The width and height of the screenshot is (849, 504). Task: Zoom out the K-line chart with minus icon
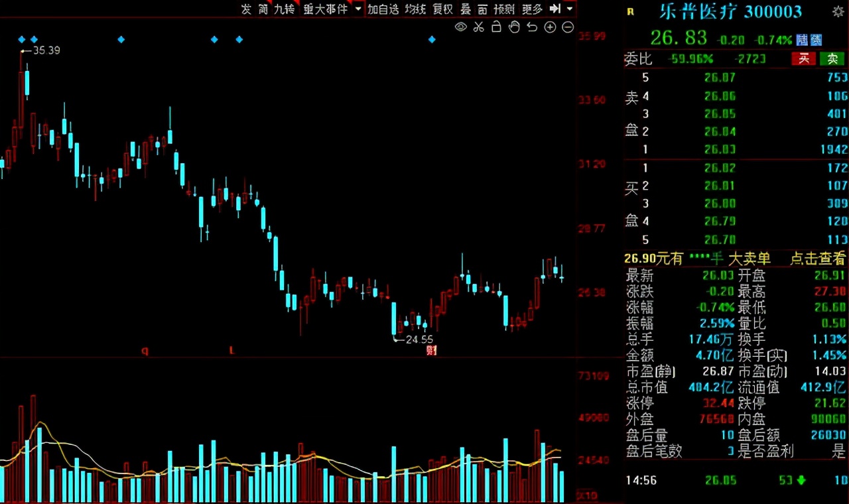coord(568,27)
